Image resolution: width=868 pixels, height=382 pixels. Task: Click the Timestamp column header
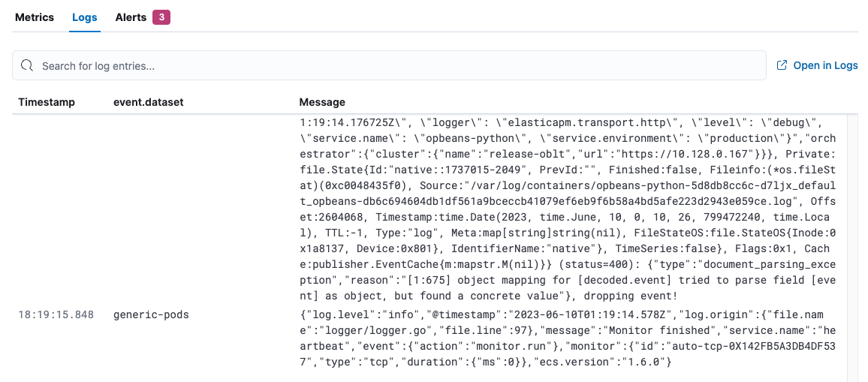[x=47, y=102]
